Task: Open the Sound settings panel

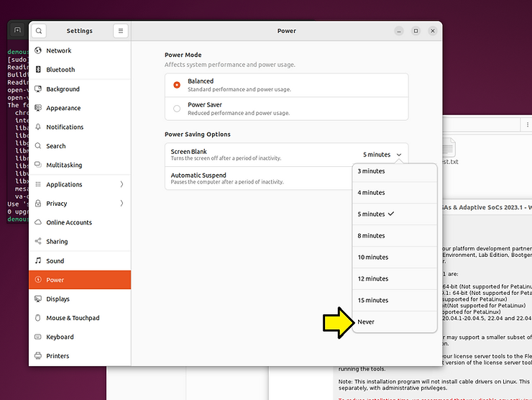Action: pos(55,261)
